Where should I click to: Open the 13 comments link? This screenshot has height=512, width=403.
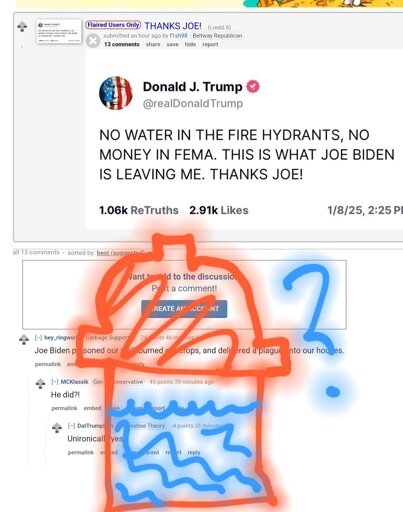click(122, 44)
